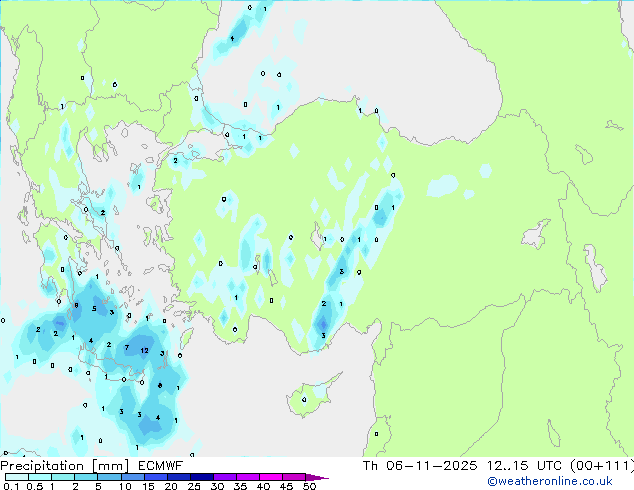Click the '40' legend scale label

[263, 486]
